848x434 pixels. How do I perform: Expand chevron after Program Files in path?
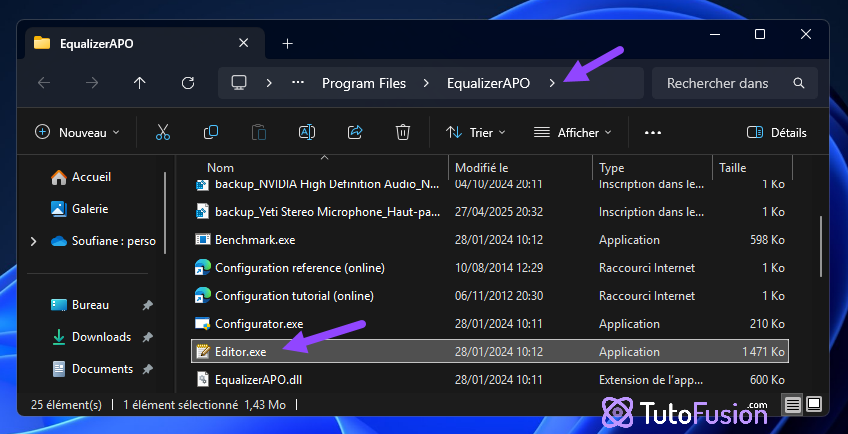(x=426, y=83)
